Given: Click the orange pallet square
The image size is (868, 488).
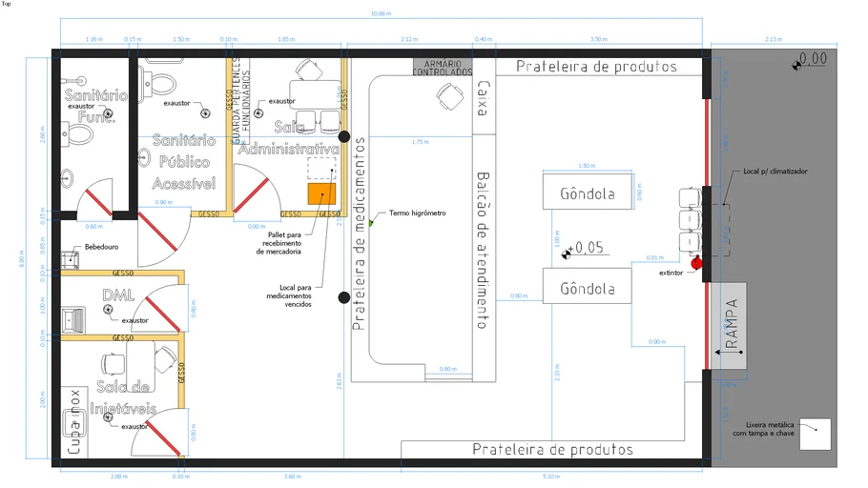Looking at the screenshot, I should pyautogui.click(x=321, y=194).
